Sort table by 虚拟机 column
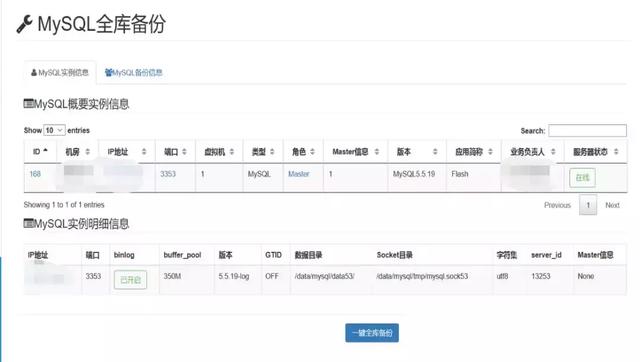 tap(219, 152)
